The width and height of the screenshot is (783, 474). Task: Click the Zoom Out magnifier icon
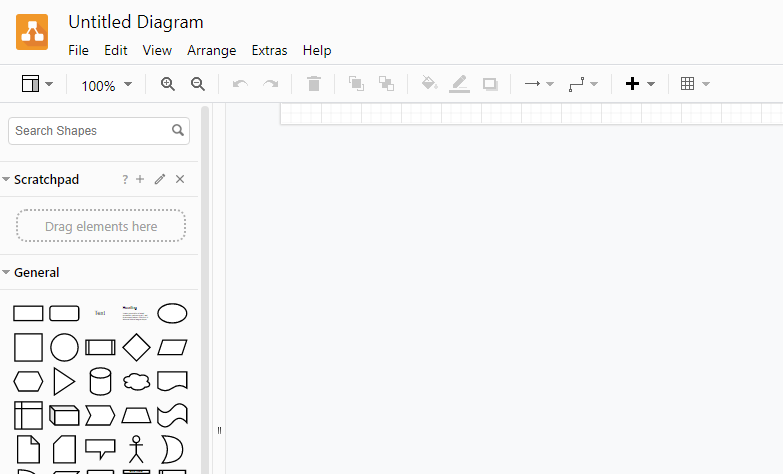pos(198,84)
